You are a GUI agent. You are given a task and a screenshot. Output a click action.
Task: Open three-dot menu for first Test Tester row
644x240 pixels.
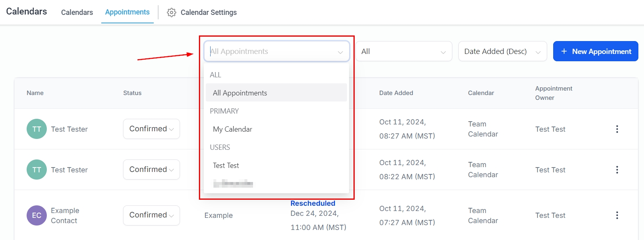click(617, 129)
